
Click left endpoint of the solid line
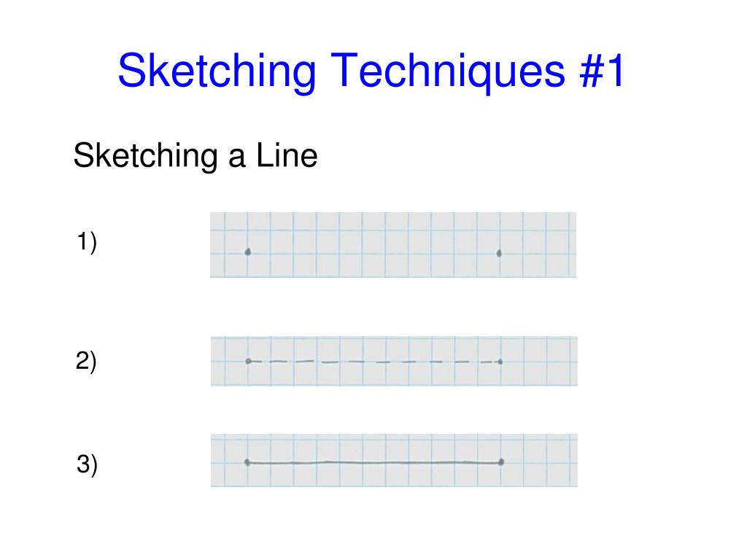coord(247,462)
